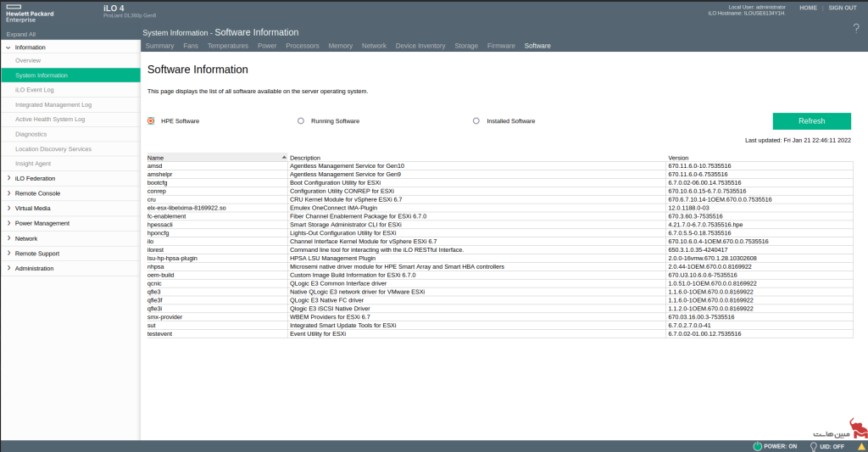
Task: Click the hponcfg row name
Action: [x=159, y=233]
